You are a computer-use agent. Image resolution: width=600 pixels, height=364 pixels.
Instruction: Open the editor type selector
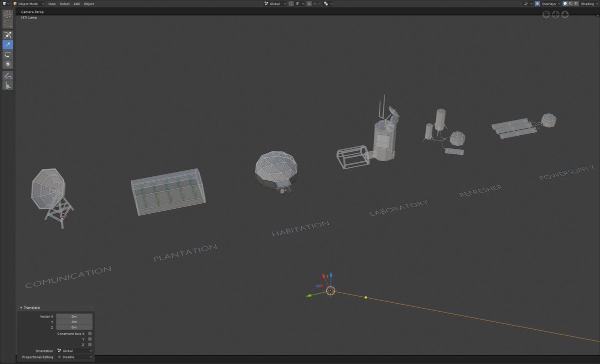[x=6, y=3]
